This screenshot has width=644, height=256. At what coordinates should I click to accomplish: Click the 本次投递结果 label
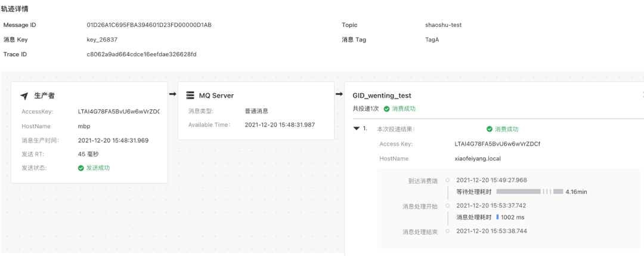click(396, 129)
